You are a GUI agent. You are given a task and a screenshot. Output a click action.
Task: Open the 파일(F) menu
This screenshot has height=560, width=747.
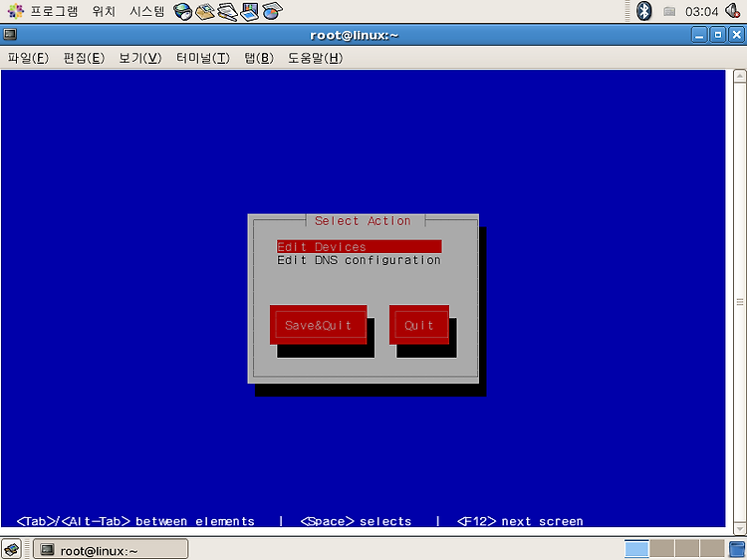pos(28,58)
